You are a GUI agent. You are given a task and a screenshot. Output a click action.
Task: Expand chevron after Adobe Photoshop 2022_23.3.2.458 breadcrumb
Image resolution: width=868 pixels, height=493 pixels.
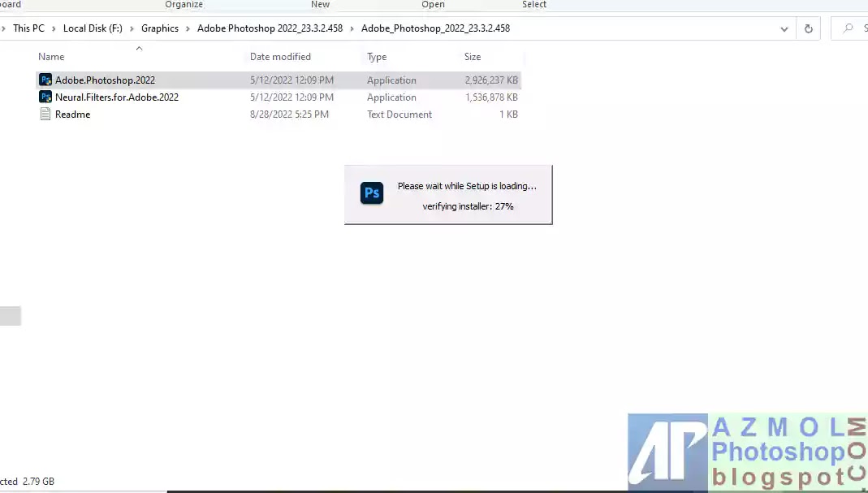point(352,28)
